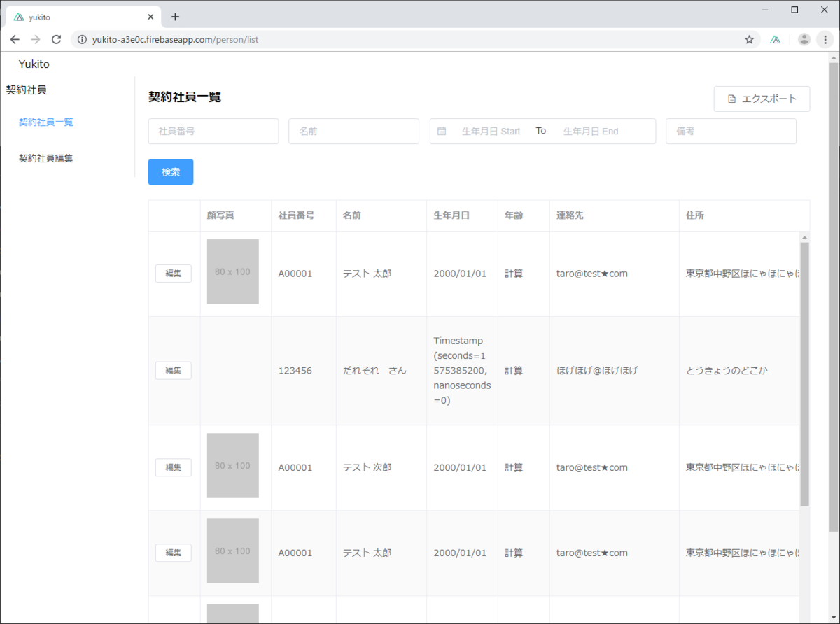Click the first テスト 太郎 photo placeholder
The height and width of the screenshot is (624, 840).
tap(233, 271)
